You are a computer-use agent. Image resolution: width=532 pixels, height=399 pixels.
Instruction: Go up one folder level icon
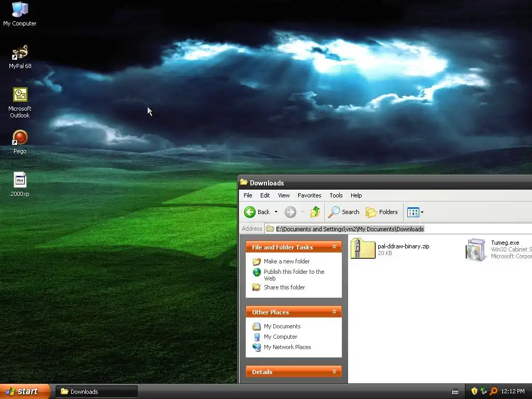(x=315, y=212)
